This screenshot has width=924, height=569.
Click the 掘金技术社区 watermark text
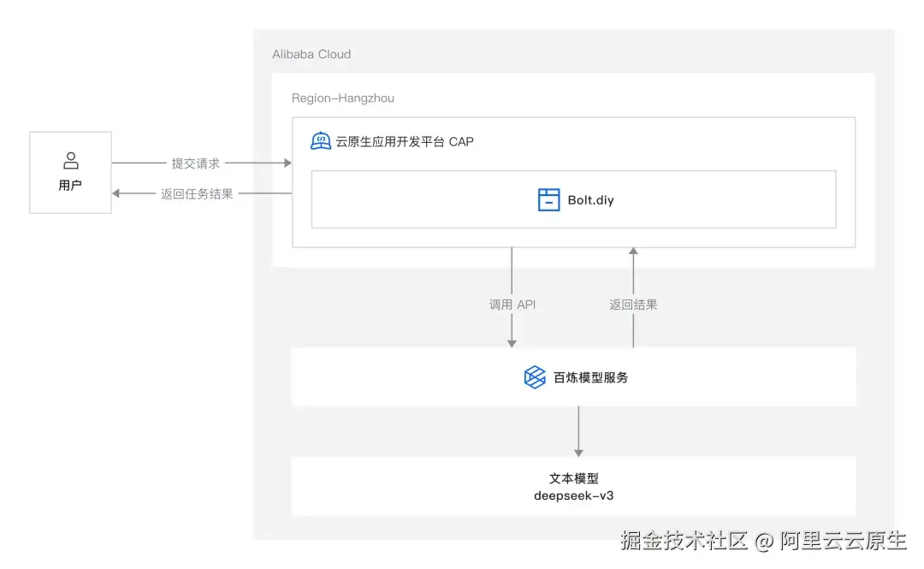click(677, 542)
